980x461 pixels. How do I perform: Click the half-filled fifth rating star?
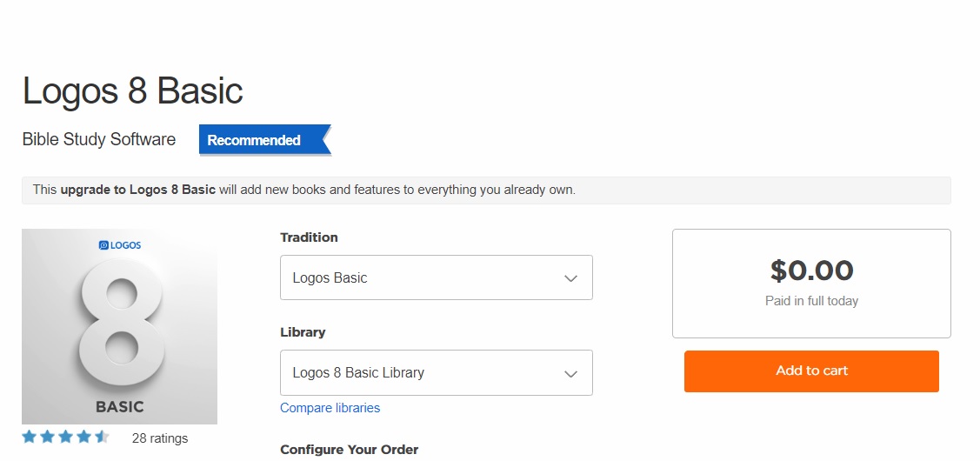(x=102, y=437)
